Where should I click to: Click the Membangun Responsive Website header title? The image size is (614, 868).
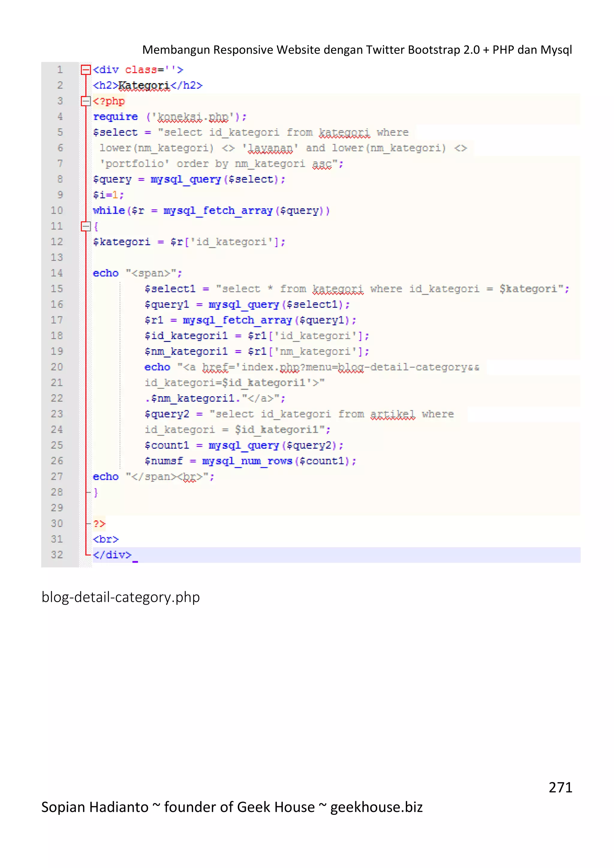point(357,49)
